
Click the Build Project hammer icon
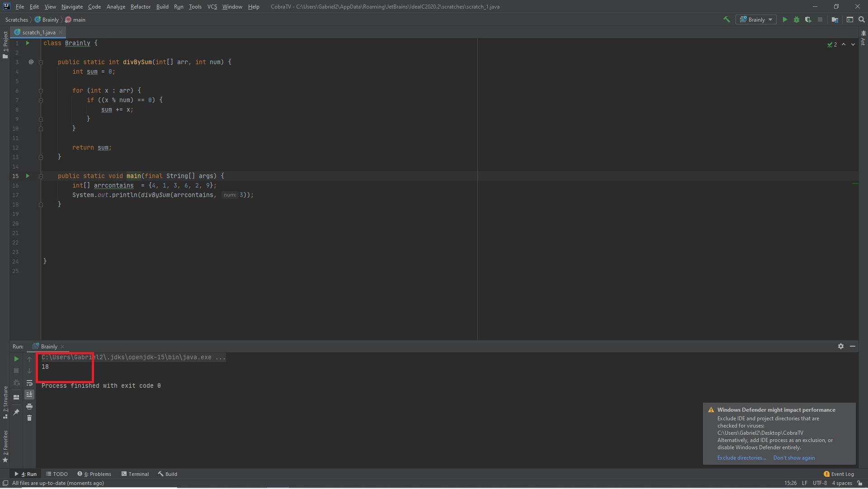pos(726,19)
